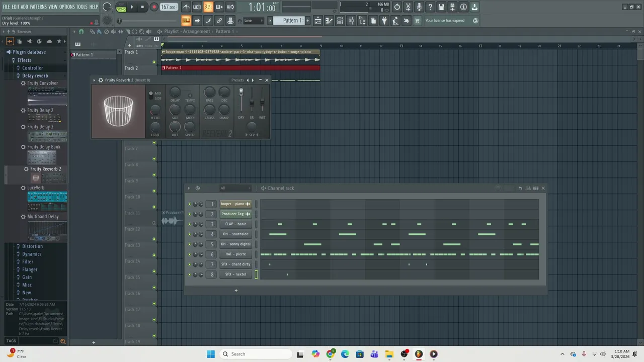
Task: Toggle PAT/SONG mode button
Action: pos(121,7)
